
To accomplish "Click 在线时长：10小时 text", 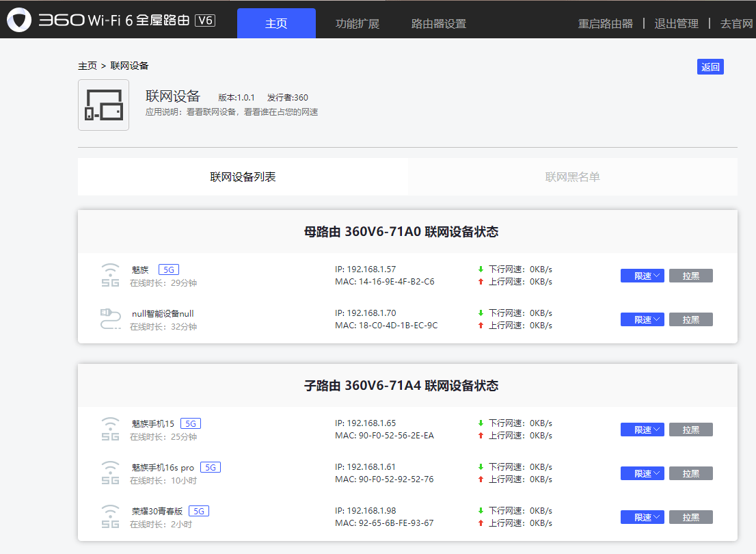I will pyautogui.click(x=163, y=481).
